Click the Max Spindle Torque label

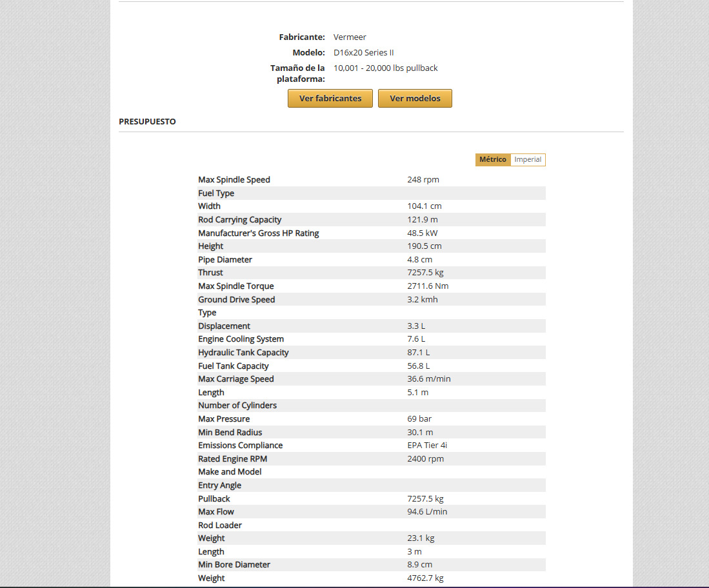[x=235, y=286]
